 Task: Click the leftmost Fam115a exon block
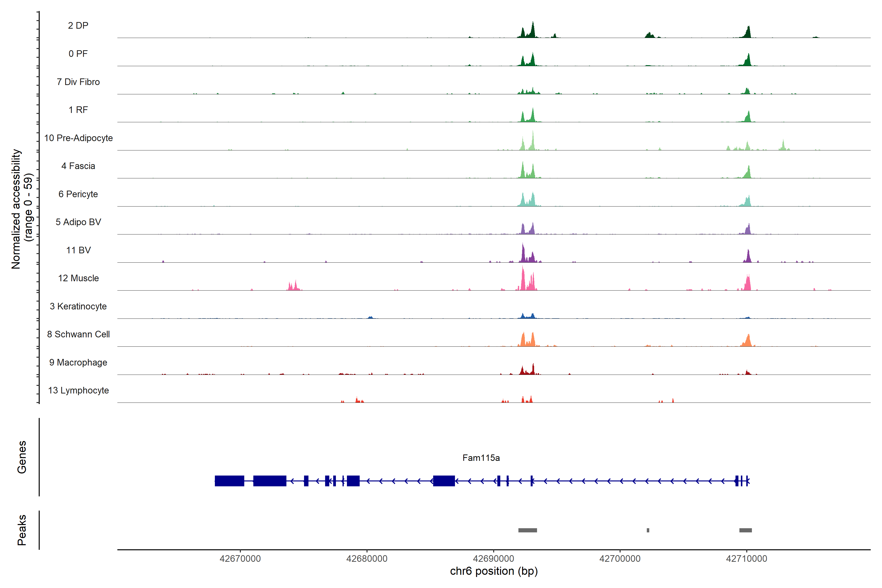[x=229, y=481]
